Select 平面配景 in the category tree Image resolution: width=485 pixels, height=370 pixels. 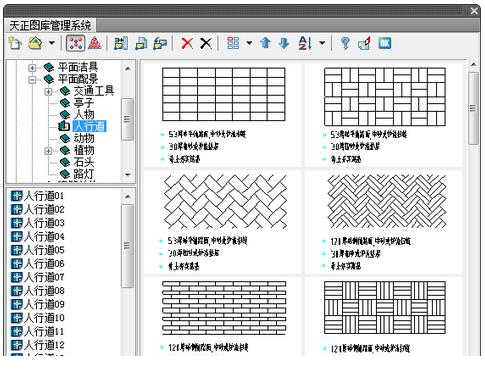[78, 79]
